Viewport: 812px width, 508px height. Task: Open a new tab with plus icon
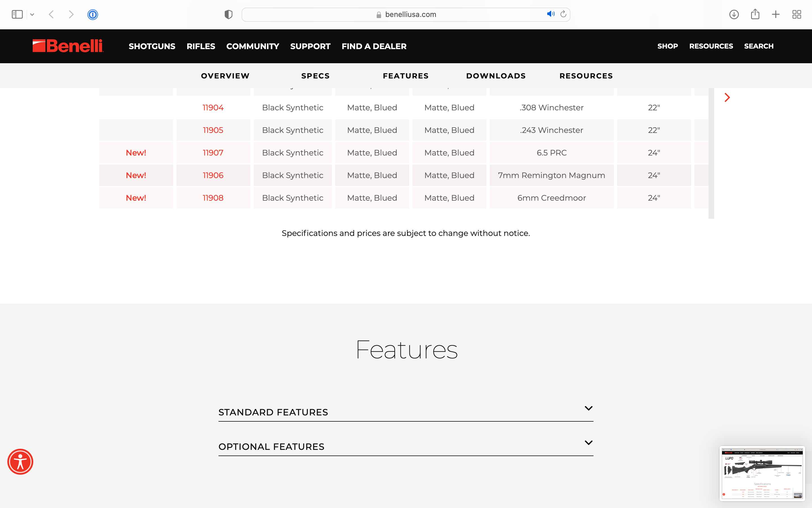(x=776, y=14)
